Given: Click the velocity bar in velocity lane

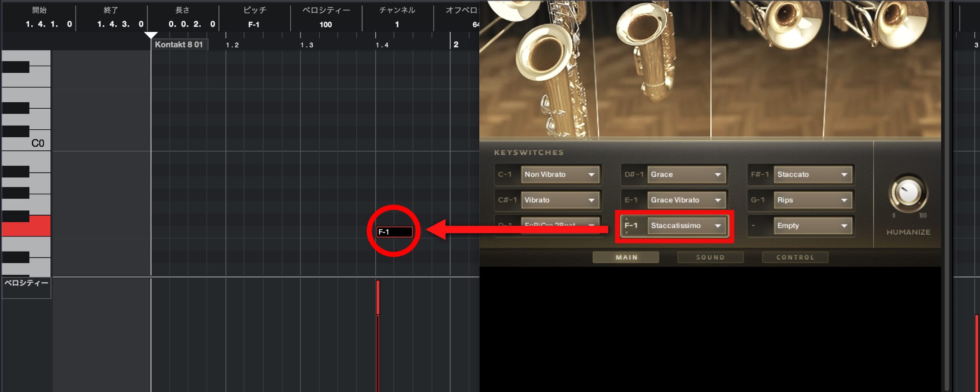Looking at the screenshot, I should [378, 297].
